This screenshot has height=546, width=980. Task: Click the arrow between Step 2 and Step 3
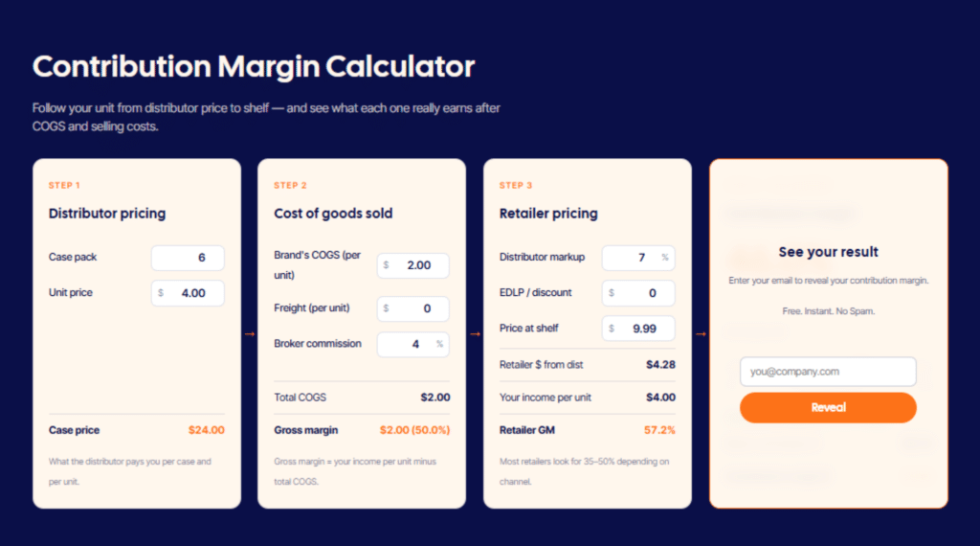click(x=475, y=334)
